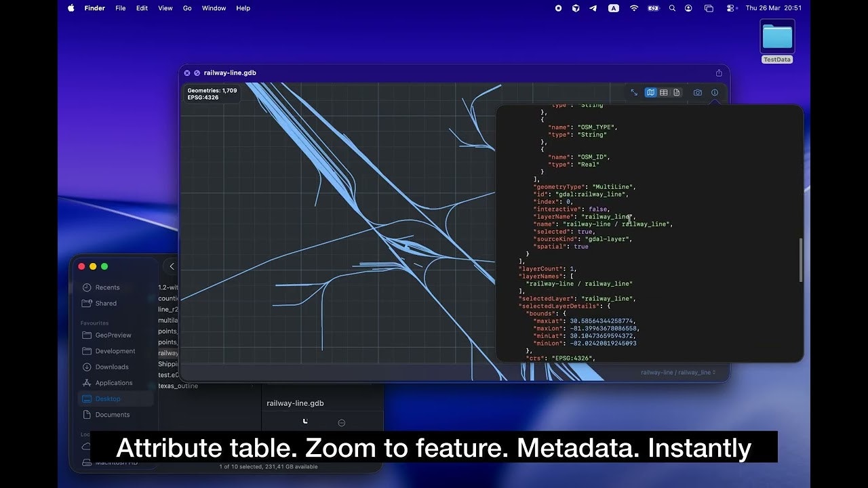Click the date and time Thu 26 Mar 20:51
Screen dimensions: 868x488
pyautogui.click(x=774, y=8)
